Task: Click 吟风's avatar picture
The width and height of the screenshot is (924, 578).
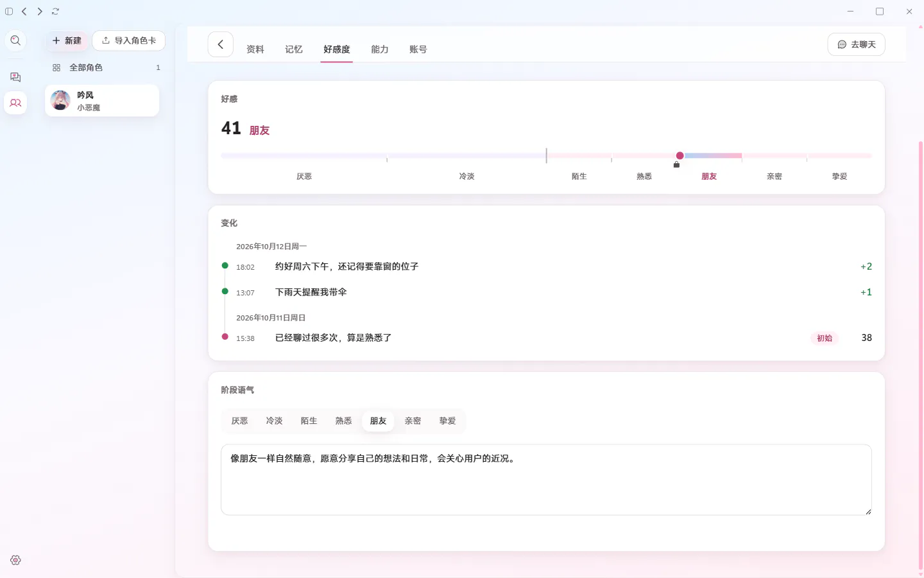Action: [x=60, y=100]
